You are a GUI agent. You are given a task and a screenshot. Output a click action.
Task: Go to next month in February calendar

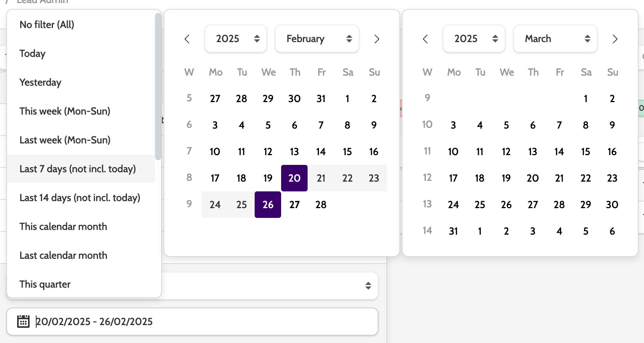(x=377, y=39)
